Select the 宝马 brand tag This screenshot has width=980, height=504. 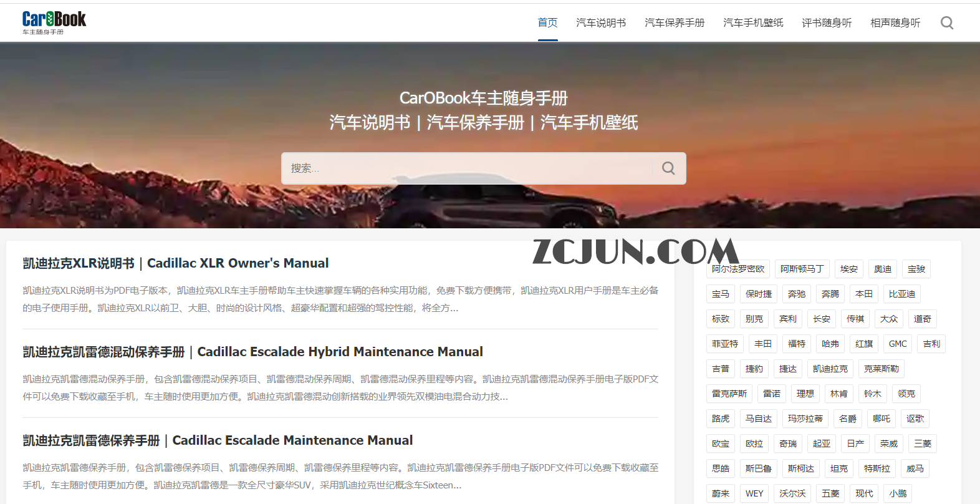tap(721, 294)
